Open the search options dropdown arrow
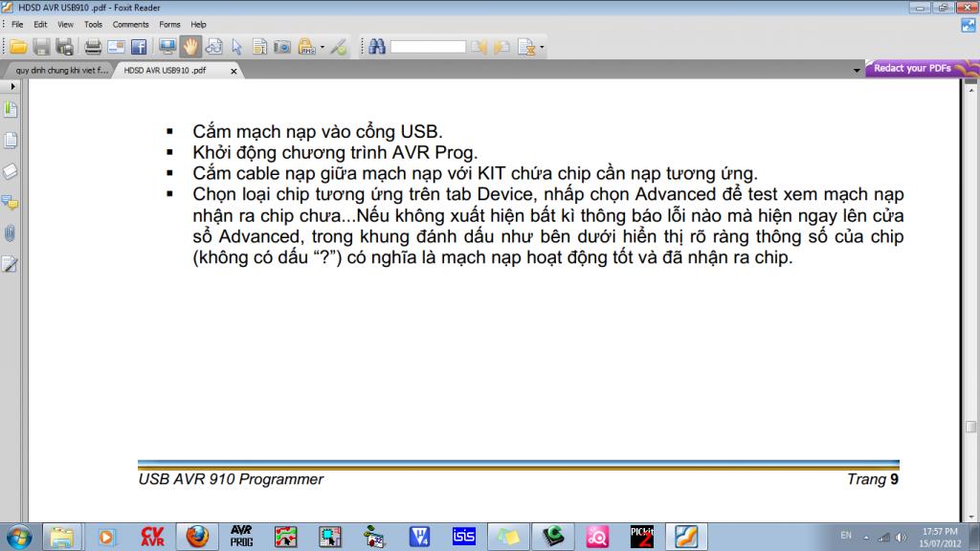Image resolution: width=980 pixels, height=551 pixels. [542, 47]
